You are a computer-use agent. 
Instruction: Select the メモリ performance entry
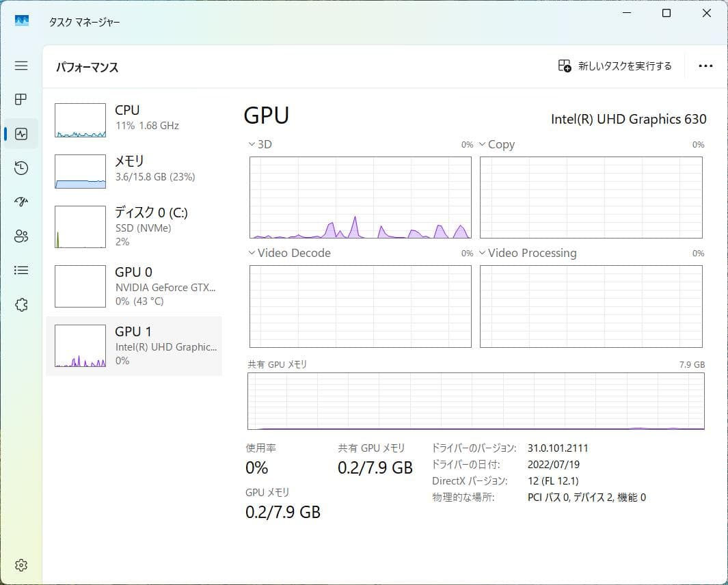click(x=134, y=172)
